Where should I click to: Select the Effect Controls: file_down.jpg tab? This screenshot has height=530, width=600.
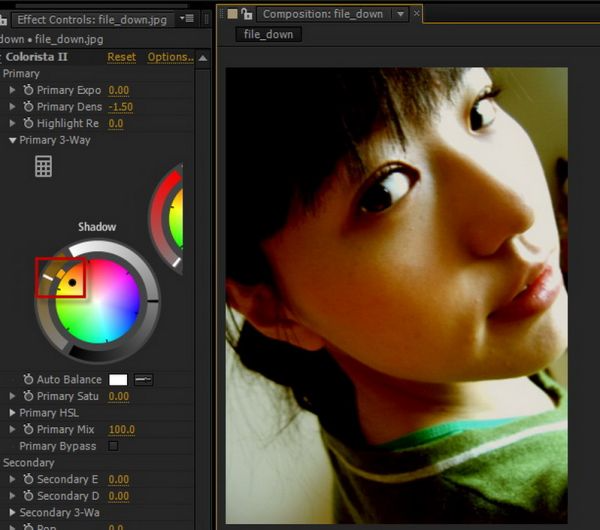[92, 19]
